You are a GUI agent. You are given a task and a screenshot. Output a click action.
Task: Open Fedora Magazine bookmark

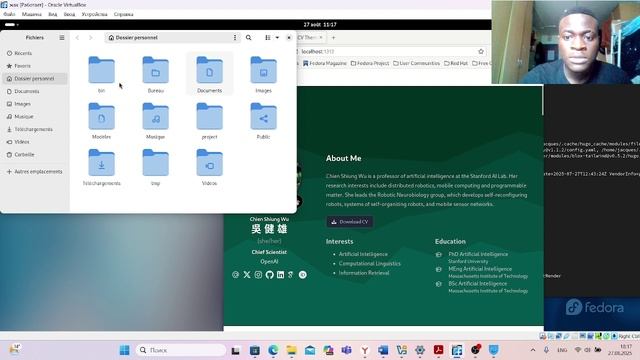pyautogui.click(x=325, y=63)
